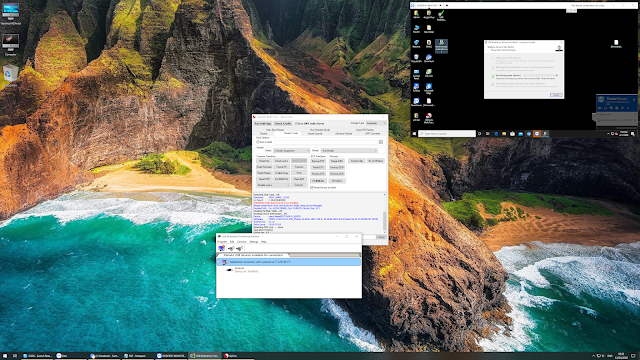
Task: Toggle the Auto Loader checkbox in UMT window
Action: coord(258,142)
